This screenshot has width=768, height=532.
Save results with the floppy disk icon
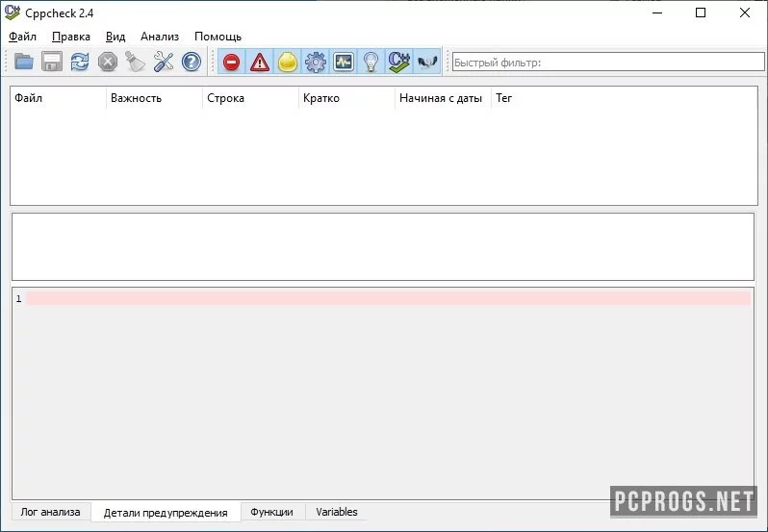click(x=51, y=62)
